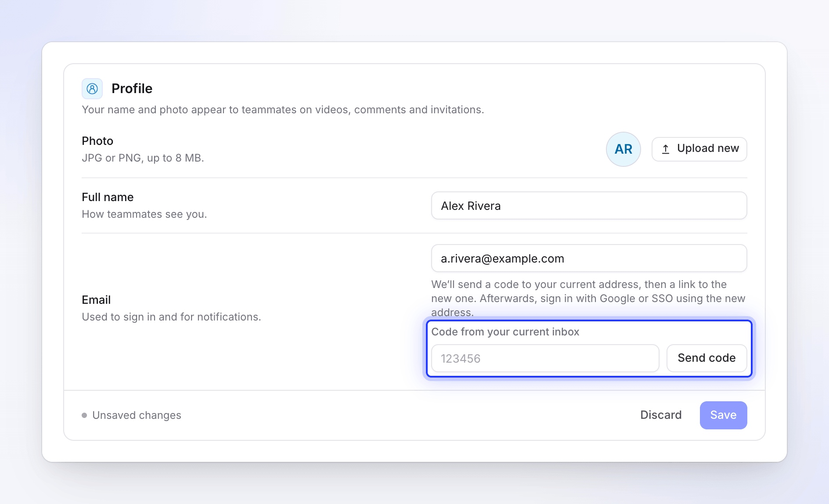Click the 'We'll send a code' helper text
Viewport: 829px width, 504px height.
588,299
